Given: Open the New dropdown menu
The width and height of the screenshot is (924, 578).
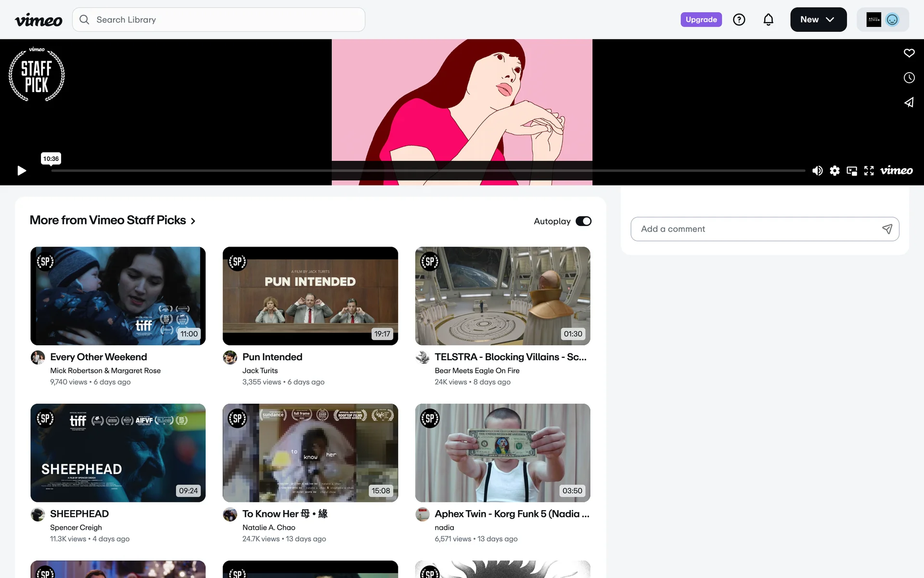Looking at the screenshot, I should (x=818, y=20).
